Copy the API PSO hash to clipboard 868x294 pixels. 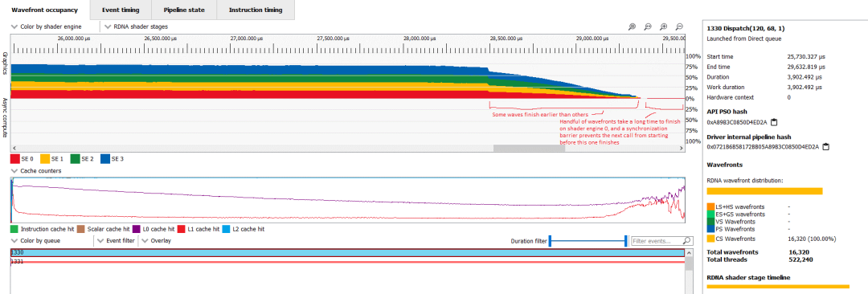click(x=775, y=122)
